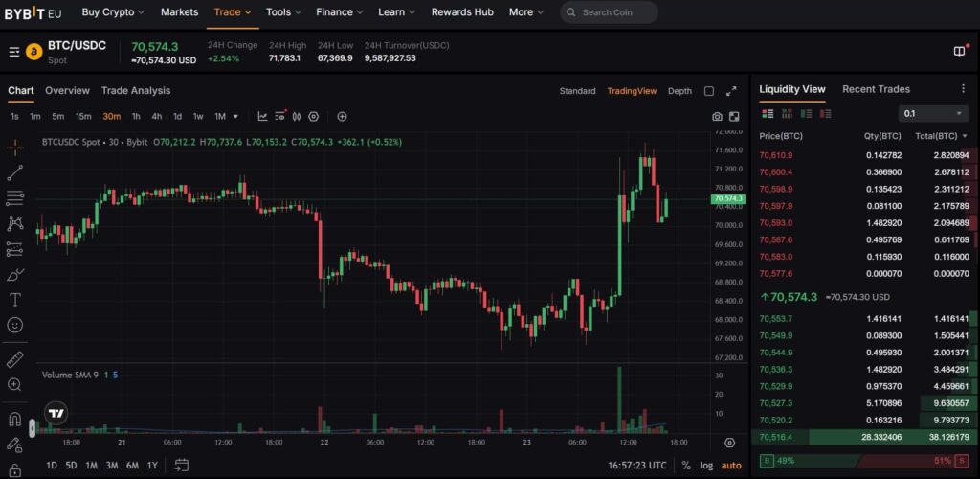This screenshot has width=980, height=479.
Task: Select the brush drawing tool
Action: click(x=15, y=275)
